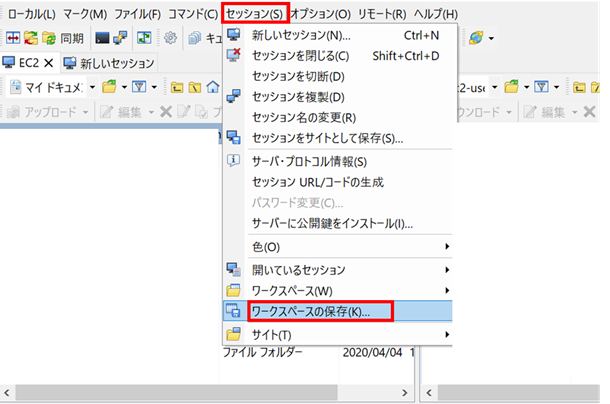The width and height of the screenshot is (610, 404).
Task: Expand the サイト(T) submenu
Action: [x=338, y=335]
